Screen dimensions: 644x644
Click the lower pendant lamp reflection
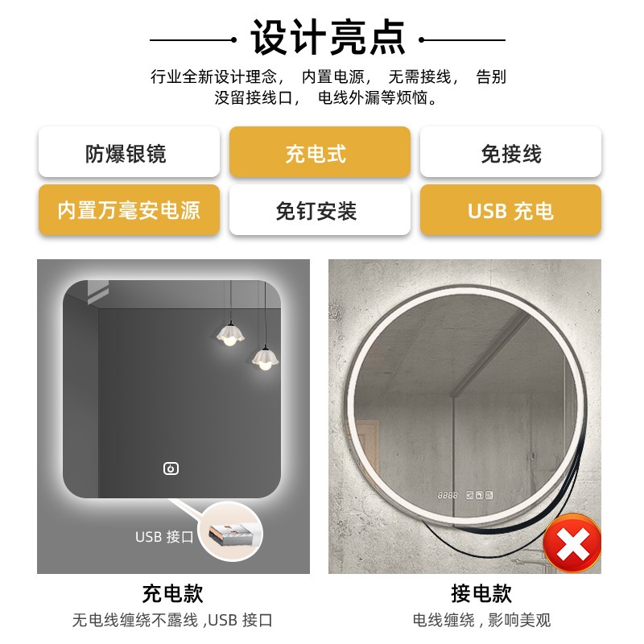point(265,358)
